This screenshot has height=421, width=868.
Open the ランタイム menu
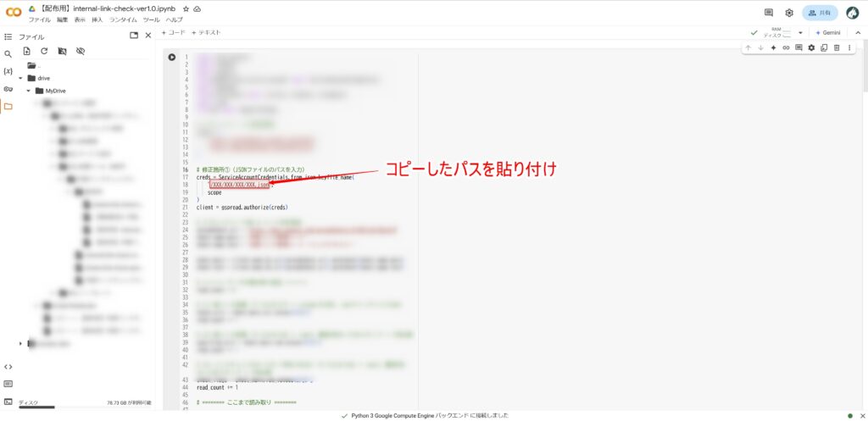tap(123, 19)
